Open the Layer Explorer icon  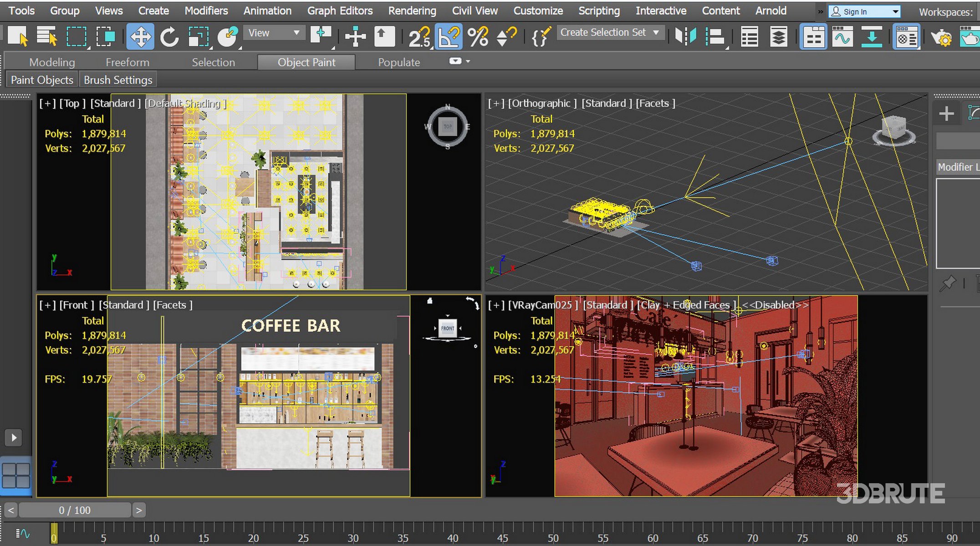click(778, 36)
